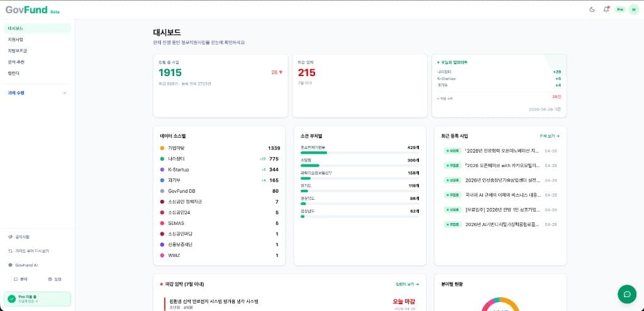Click the Pro plan badge in header
The height and width of the screenshot is (311, 644).
coord(619,9)
